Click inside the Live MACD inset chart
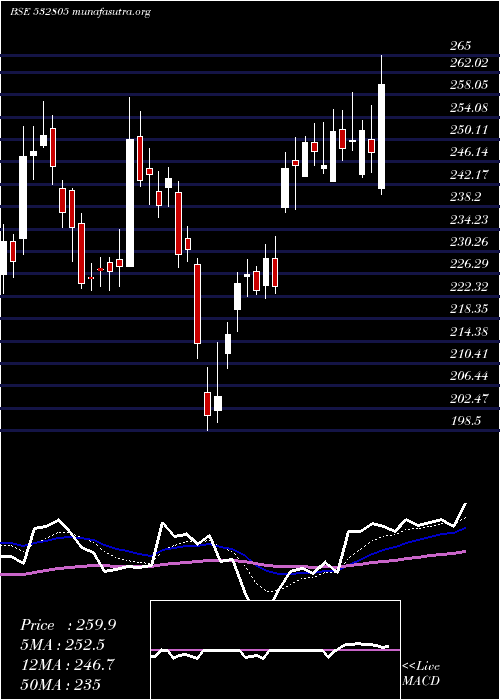The width and height of the screenshot is (500, 700). [x=275, y=650]
